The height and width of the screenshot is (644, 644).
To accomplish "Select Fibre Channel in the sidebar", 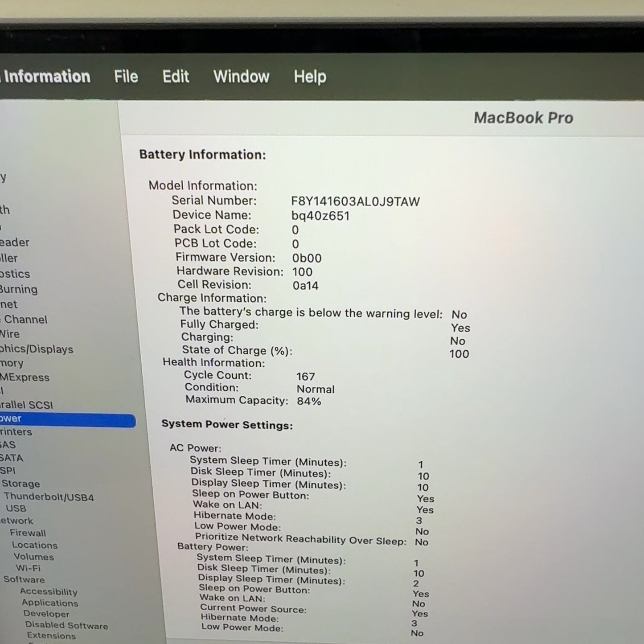I will (x=24, y=320).
